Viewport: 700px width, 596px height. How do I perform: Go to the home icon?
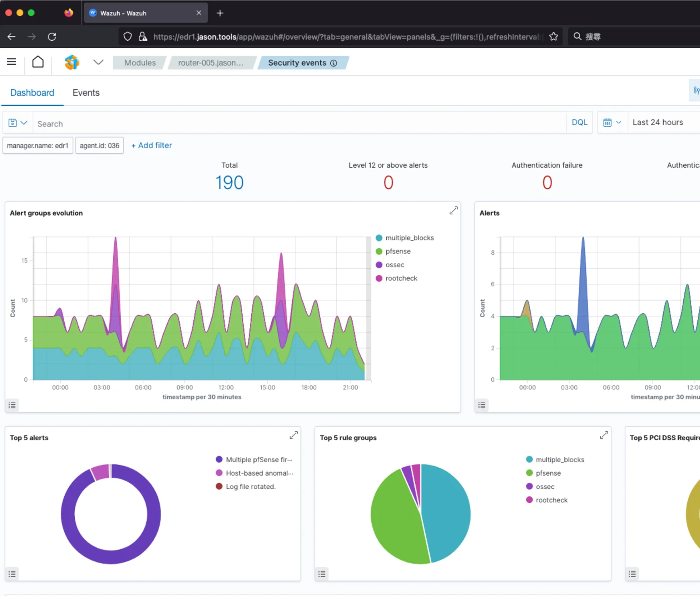[x=38, y=62]
